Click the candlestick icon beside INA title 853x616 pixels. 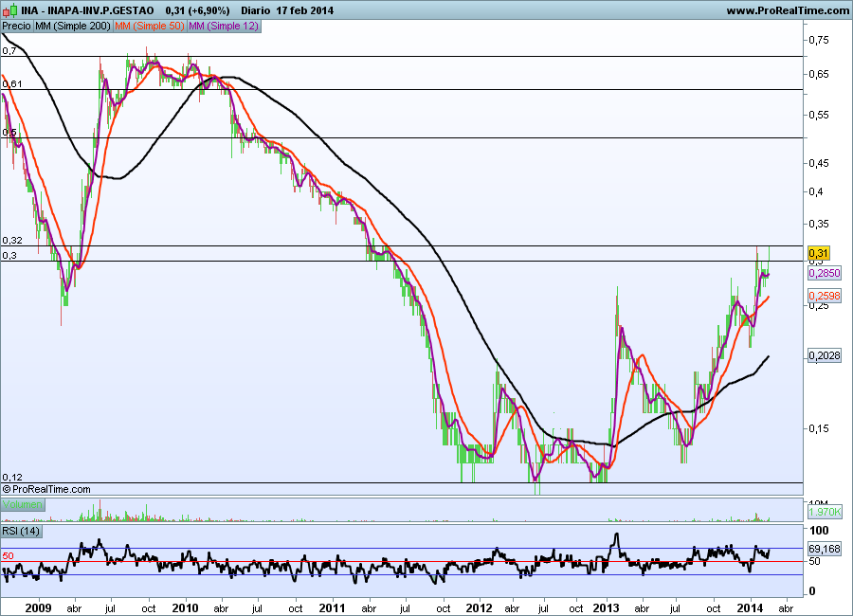(x=9, y=10)
